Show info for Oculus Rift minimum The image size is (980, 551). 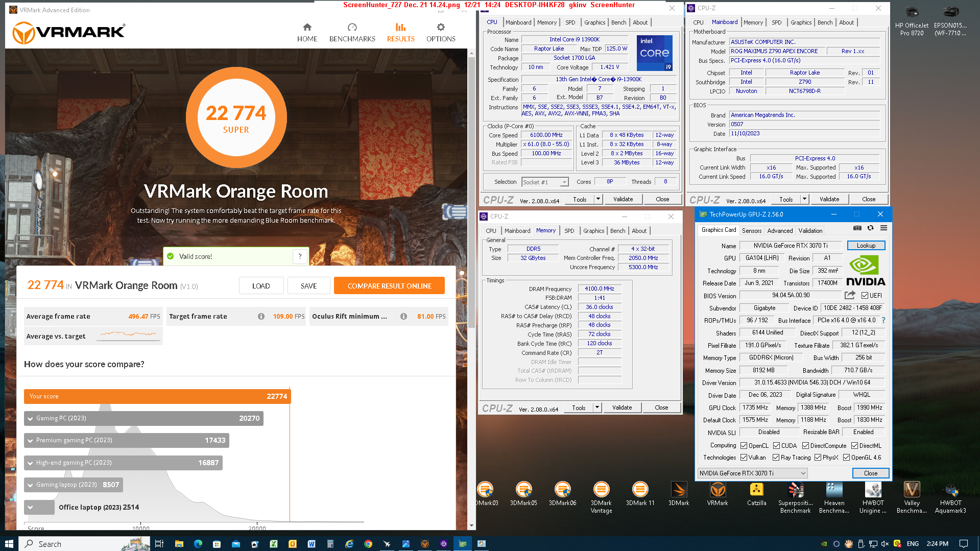tap(403, 317)
